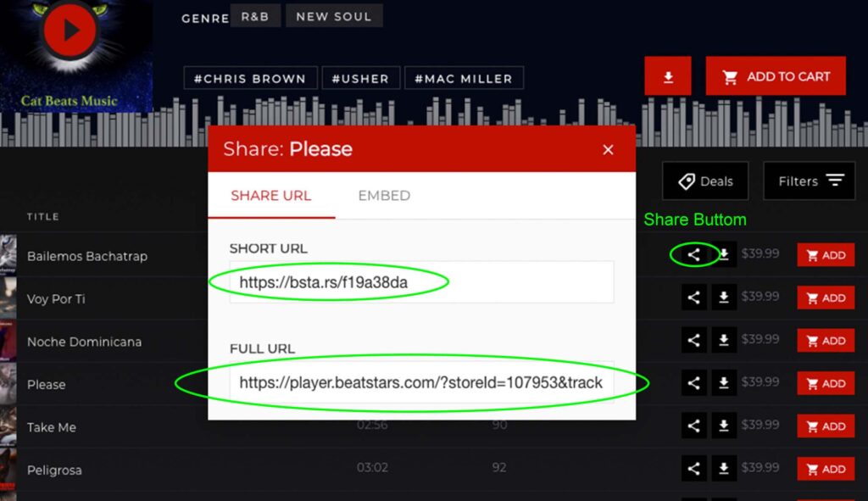Click the short URL field
Viewport: 868px width, 501px height.
pos(421,282)
